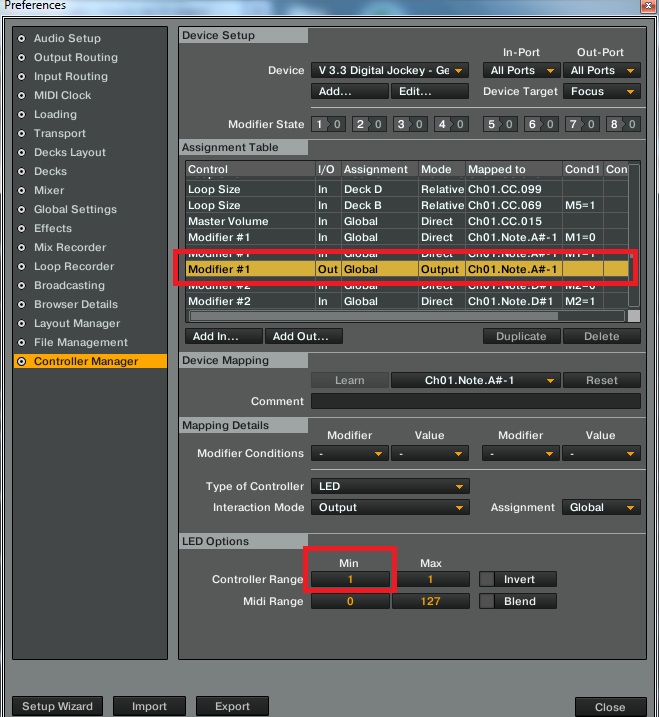Open Browser Details settings
659x717 pixels.
tap(75, 304)
